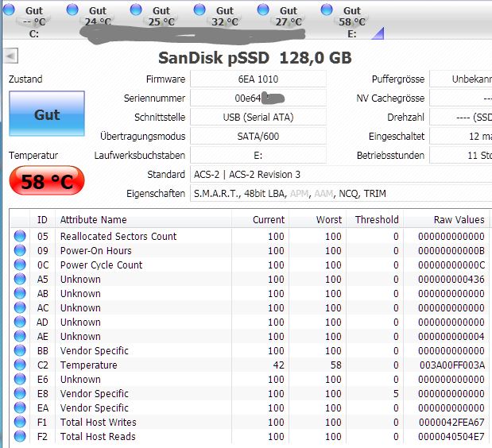Select Power-On Hours attribute name
Screen dimensions: 492x448
(95, 250)
